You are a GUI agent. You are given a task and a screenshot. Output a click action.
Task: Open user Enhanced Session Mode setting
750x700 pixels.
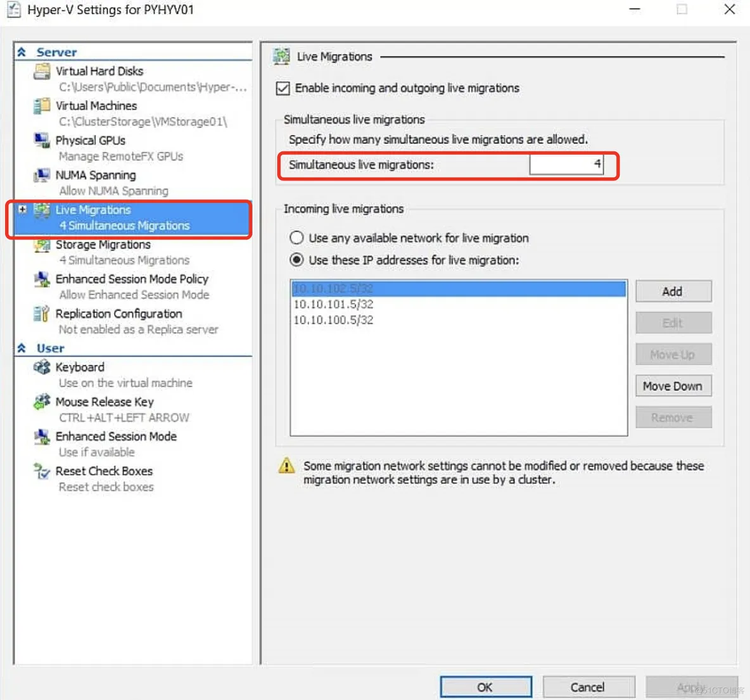coord(116,436)
